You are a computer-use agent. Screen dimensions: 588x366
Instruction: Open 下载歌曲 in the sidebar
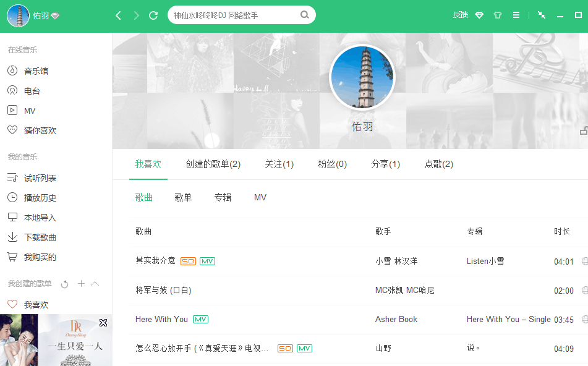(40, 237)
